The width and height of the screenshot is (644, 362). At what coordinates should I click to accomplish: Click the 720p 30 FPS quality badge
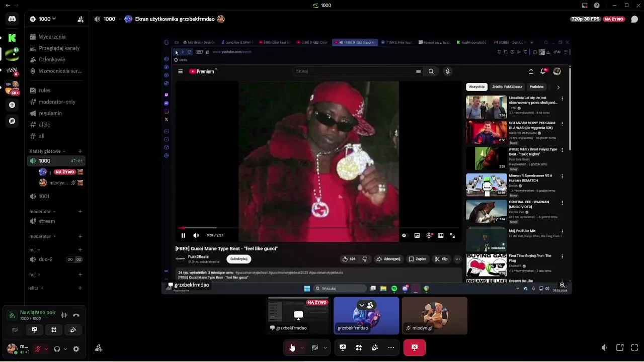point(586,19)
